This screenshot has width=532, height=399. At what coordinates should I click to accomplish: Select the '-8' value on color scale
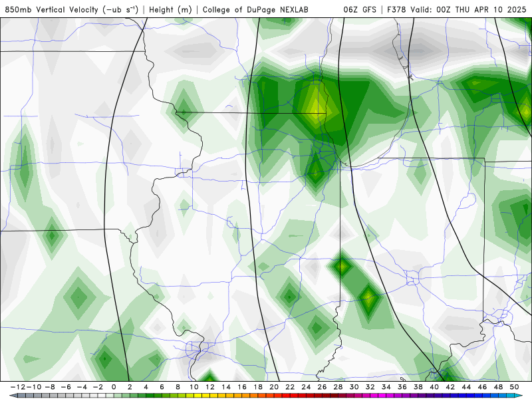point(51,387)
